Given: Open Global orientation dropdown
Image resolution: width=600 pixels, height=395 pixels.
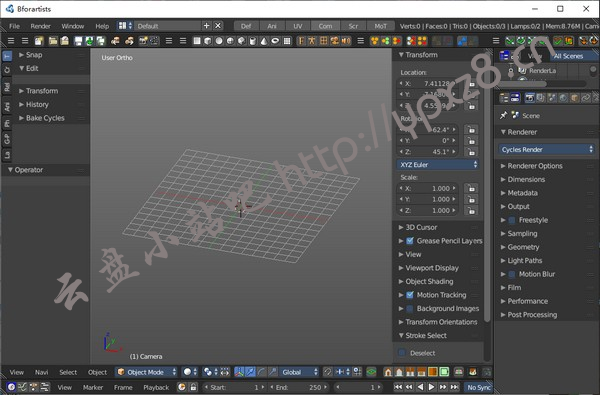Looking at the screenshot, I should coord(299,372).
